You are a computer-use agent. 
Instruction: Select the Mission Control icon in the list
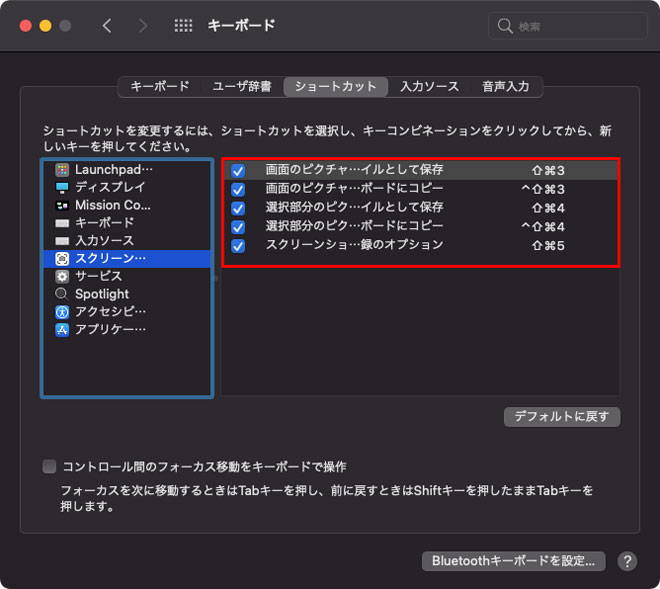[62, 205]
